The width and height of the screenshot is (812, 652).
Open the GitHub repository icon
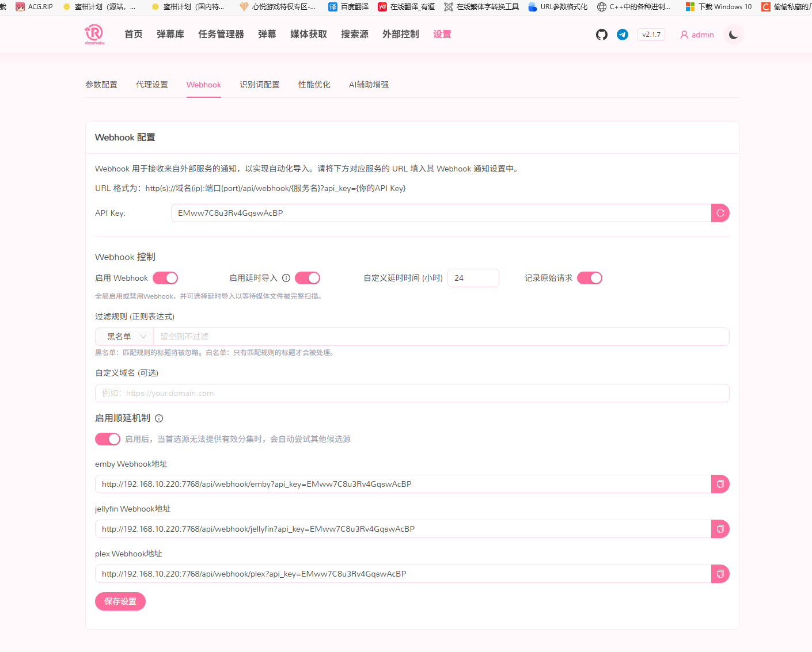click(x=601, y=35)
